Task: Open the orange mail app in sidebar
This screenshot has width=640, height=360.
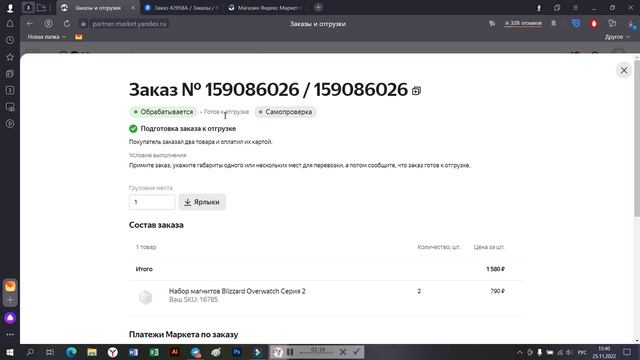Action: click(x=10, y=286)
